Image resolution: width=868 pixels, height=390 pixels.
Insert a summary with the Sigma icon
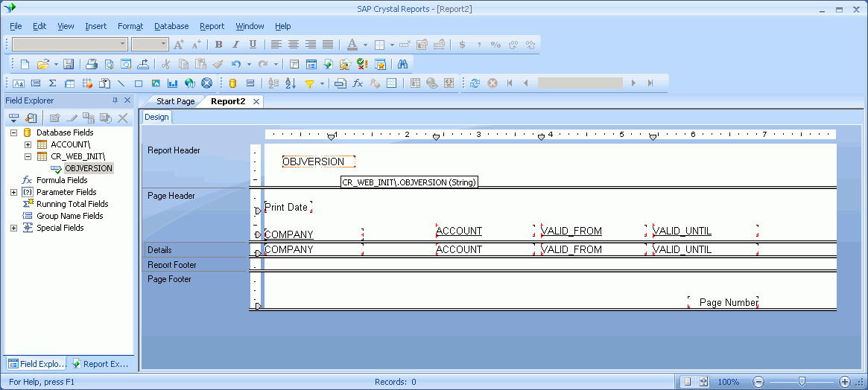pyautogui.click(x=53, y=83)
